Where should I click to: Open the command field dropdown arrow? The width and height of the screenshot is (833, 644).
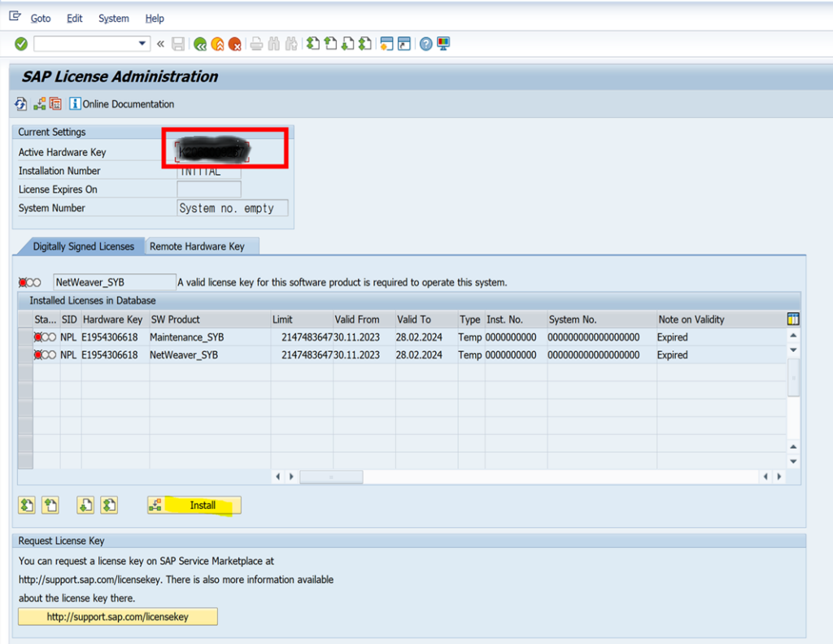click(142, 44)
